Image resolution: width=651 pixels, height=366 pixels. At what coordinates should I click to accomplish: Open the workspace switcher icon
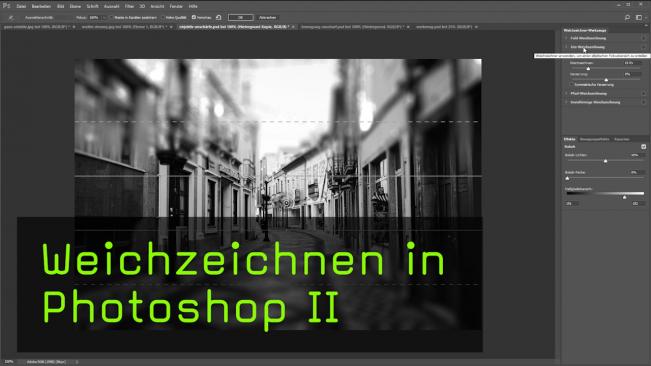tap(639, 17)
